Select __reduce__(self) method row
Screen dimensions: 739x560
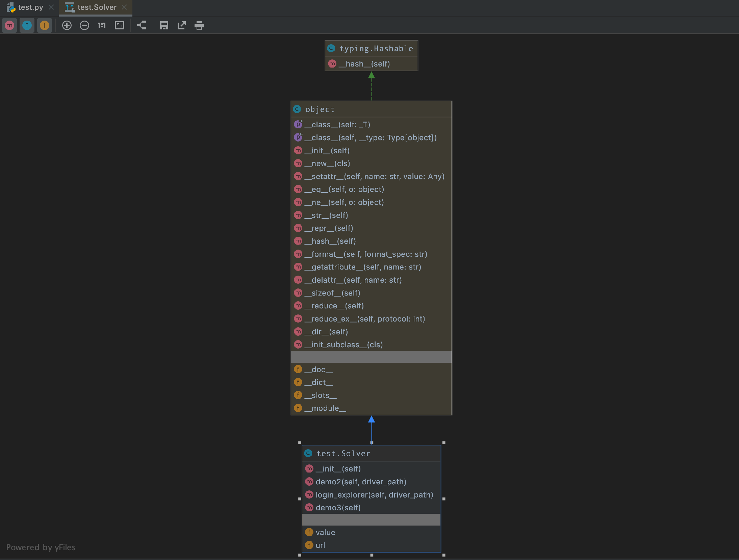tap(371, 306)
